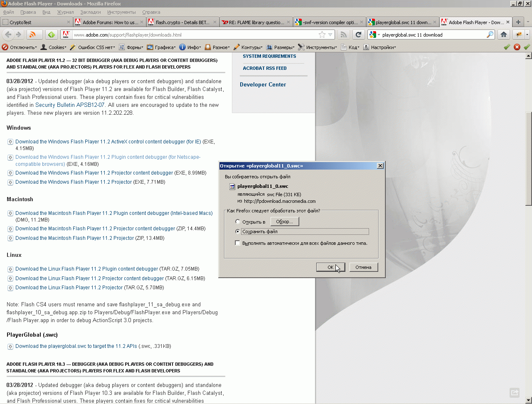Go to the Home page button

(x=504, y=34)
